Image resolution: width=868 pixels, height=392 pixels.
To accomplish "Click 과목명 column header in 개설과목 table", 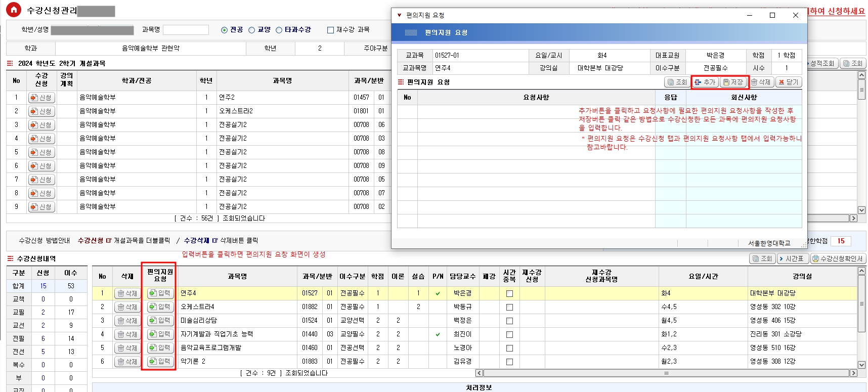I will coord(282,81).
